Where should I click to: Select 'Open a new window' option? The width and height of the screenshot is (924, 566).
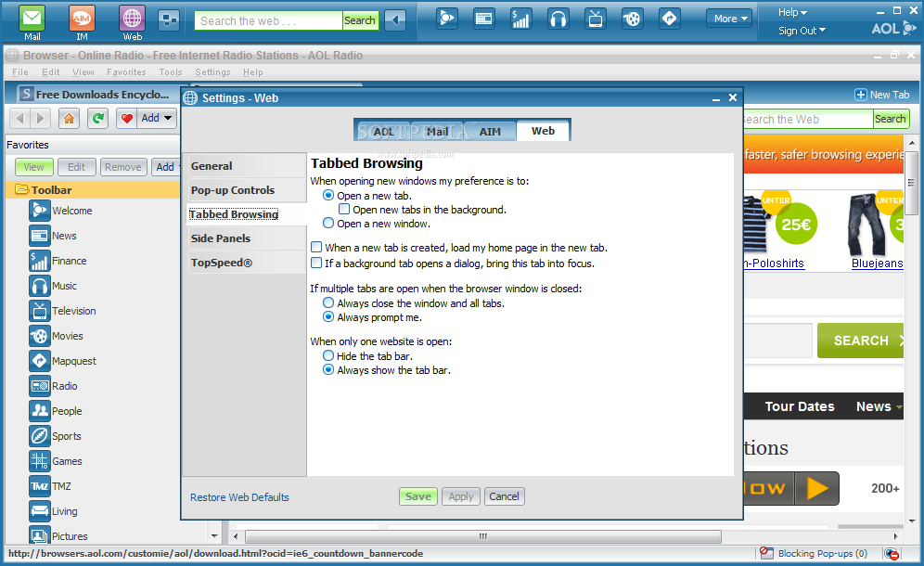(328, 223)
